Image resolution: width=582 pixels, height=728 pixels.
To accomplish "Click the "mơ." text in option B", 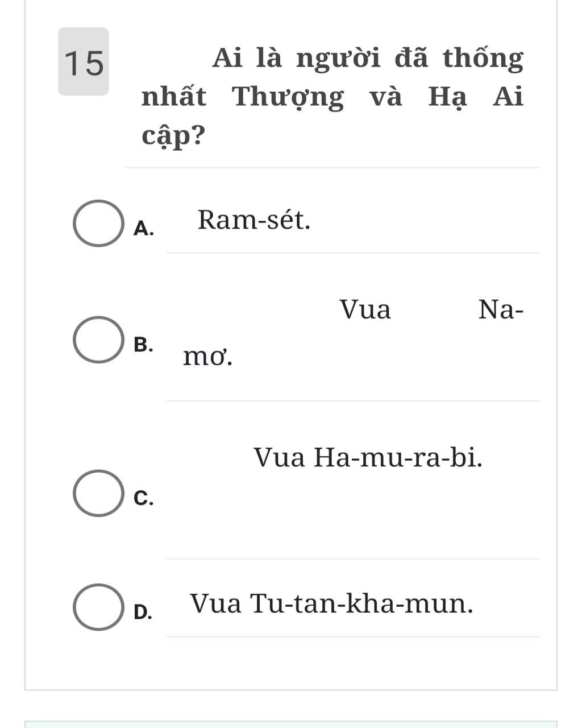I will tap(208, 357).
